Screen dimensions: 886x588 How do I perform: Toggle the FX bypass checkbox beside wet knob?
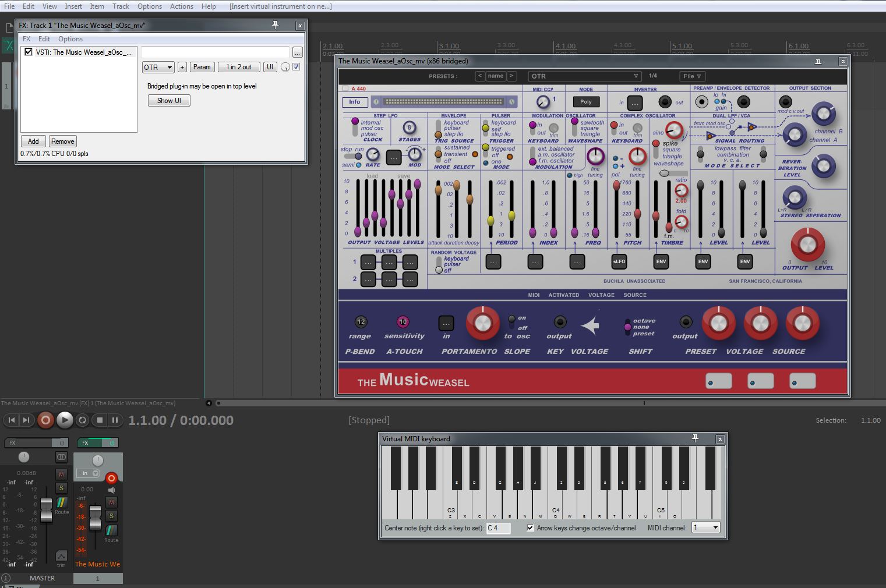pos(296,67)
